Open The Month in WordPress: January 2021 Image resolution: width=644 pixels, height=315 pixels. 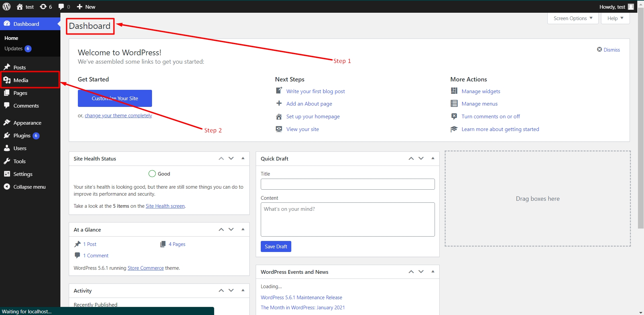(303, 308)
